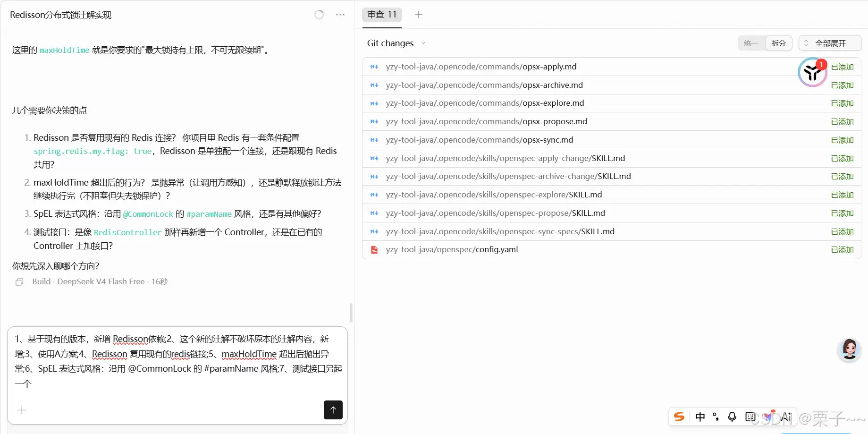Expand the opsx-apply.md file row

point(612,67)
